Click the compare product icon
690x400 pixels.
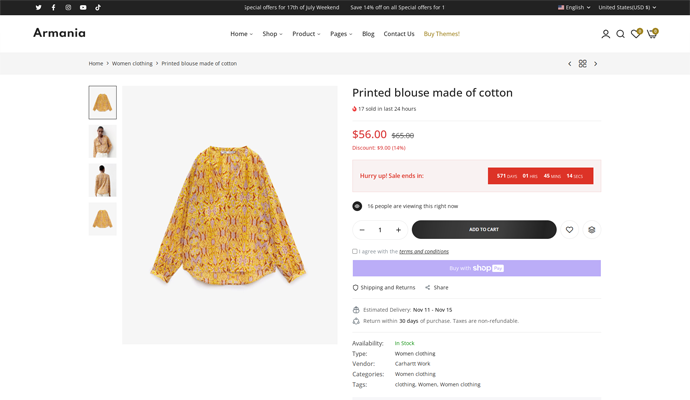click(591, 230)
